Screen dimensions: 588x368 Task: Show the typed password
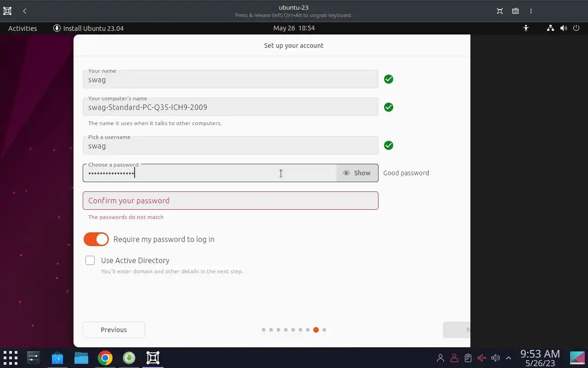pos(357,173)
